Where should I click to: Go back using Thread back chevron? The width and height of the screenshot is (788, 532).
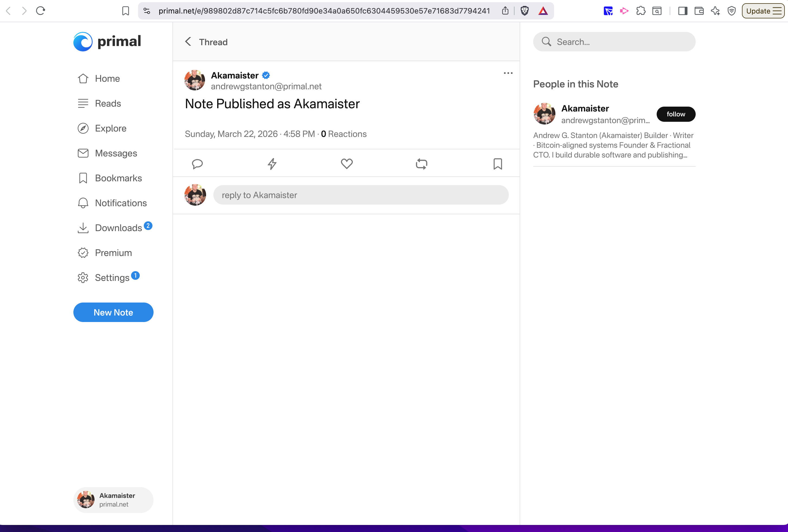coord(188,42)
